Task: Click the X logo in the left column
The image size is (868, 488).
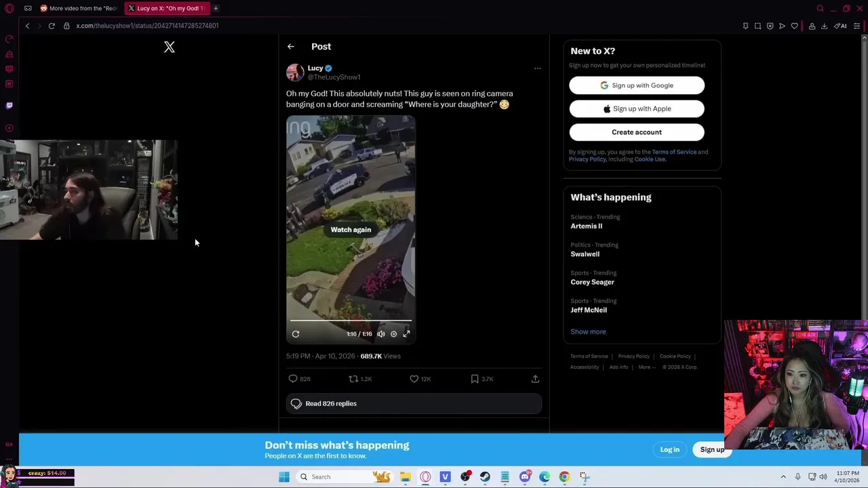Action: 170,47
